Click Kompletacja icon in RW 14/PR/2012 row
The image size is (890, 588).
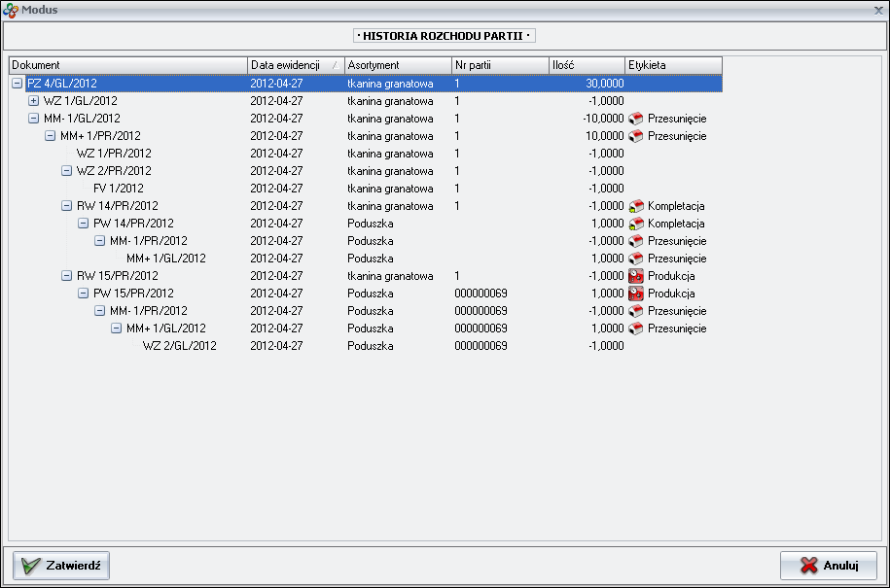[x=636, y=206]
